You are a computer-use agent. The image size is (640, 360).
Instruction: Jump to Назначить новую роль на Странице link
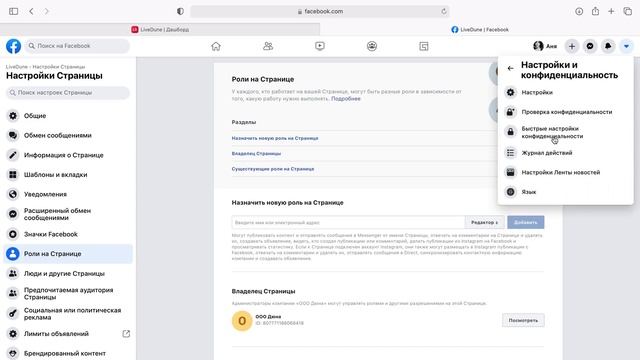(x=275, y=138)
